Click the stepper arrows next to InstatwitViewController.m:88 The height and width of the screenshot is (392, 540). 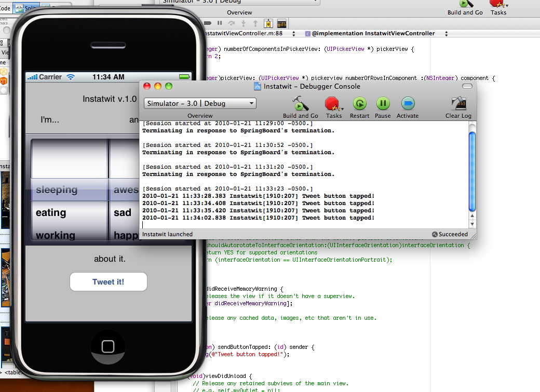294,33
